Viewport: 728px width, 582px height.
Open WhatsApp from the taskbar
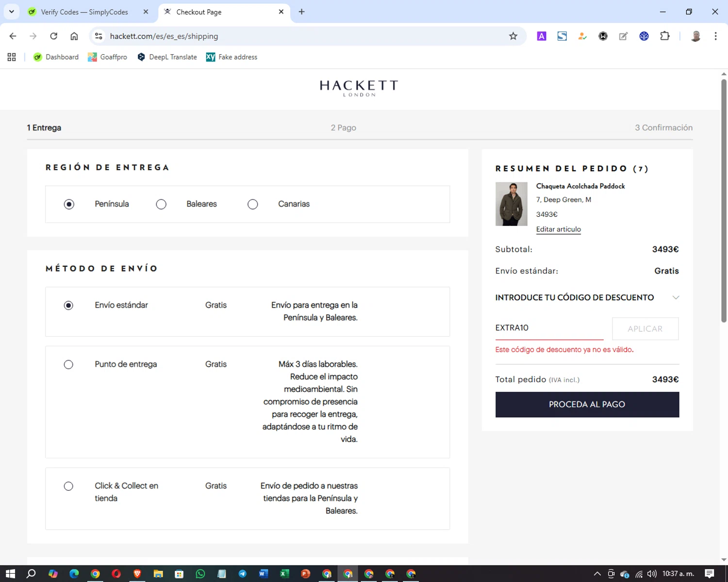(x=200, y=574)
